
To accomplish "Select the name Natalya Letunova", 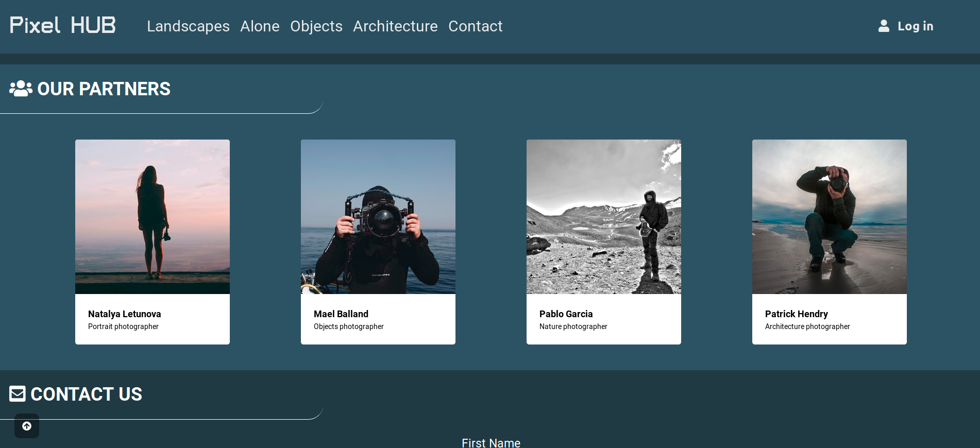I will (x=125, y=314).
